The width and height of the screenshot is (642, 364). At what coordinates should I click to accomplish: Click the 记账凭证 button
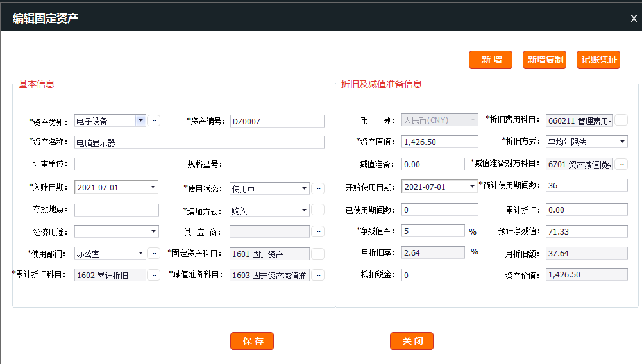[598, 60]
